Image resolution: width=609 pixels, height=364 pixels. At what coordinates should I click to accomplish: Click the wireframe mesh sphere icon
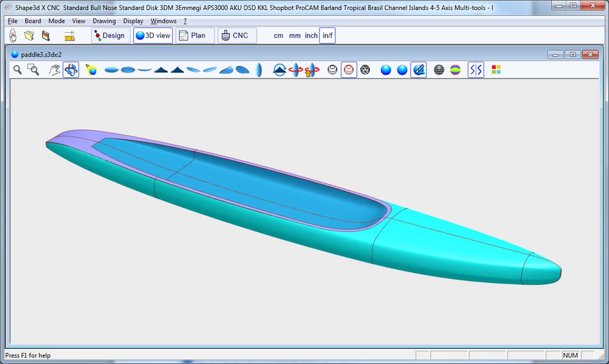(x=365, y=70)
